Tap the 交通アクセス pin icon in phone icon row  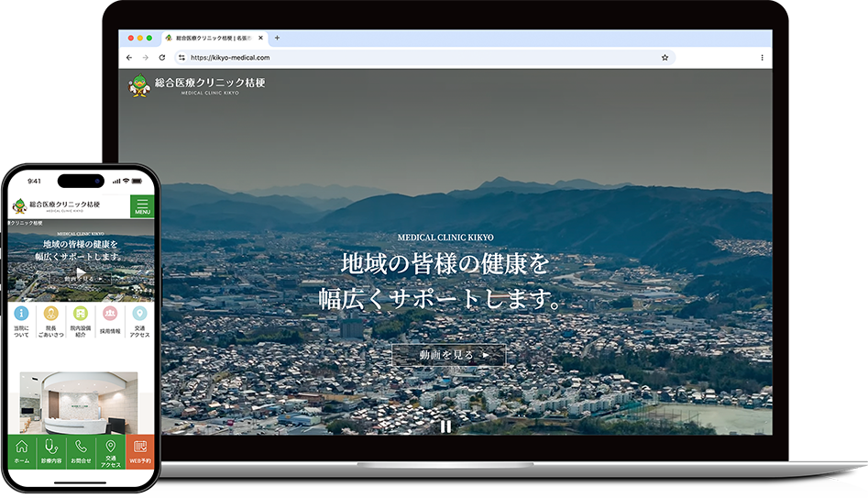tap(139, 314)
